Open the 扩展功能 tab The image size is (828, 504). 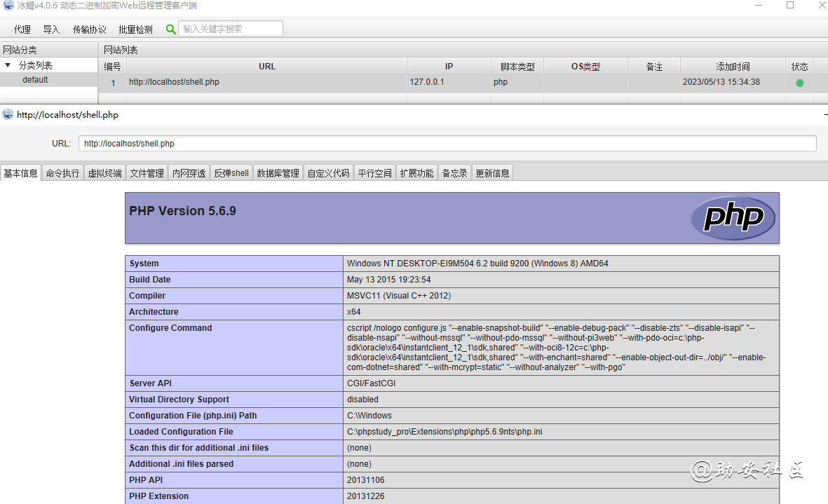click(x=416, y=173)
